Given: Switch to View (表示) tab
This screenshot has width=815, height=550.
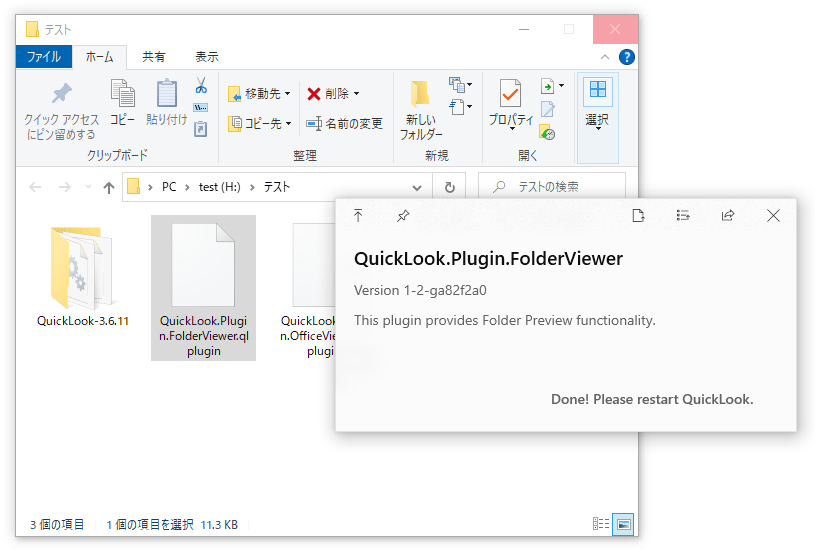Looking at the screenshot, I should tap(207, 57).
